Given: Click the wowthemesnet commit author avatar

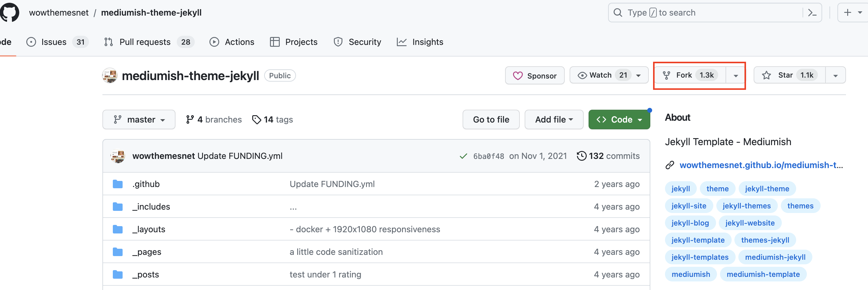Looking at the screenshot, I should coord(118,156).
